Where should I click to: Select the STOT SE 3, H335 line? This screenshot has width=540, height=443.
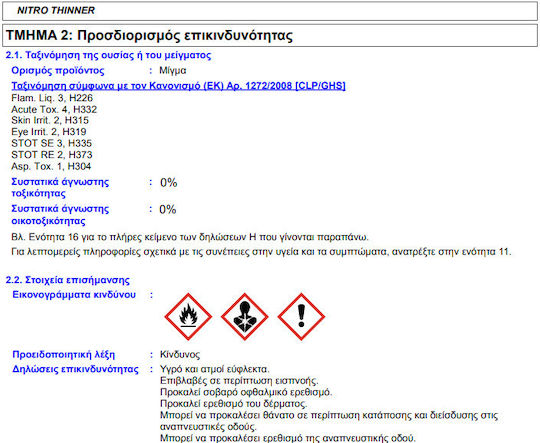coord(52,143)
